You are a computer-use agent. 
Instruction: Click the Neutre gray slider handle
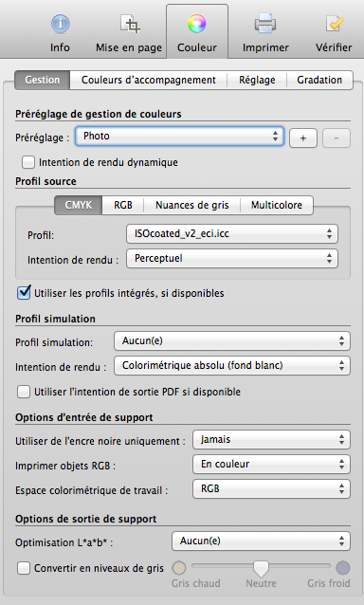[x=261, y=568]
